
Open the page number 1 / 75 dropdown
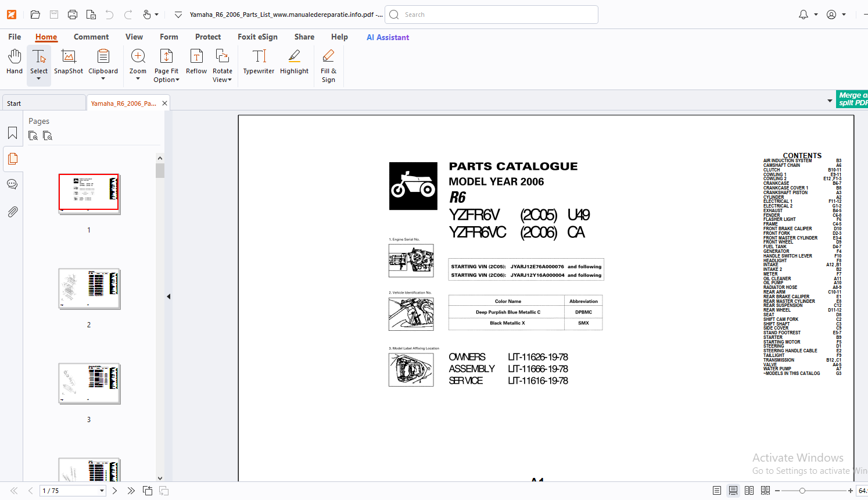pyautogui.click(x=102, y=491)
